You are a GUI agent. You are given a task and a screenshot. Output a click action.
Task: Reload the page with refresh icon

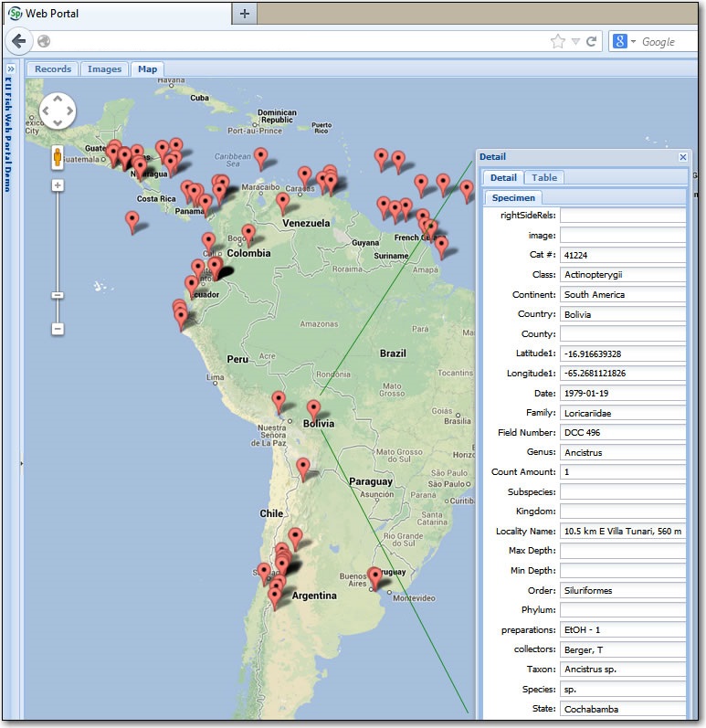click(x=592, y=41)
